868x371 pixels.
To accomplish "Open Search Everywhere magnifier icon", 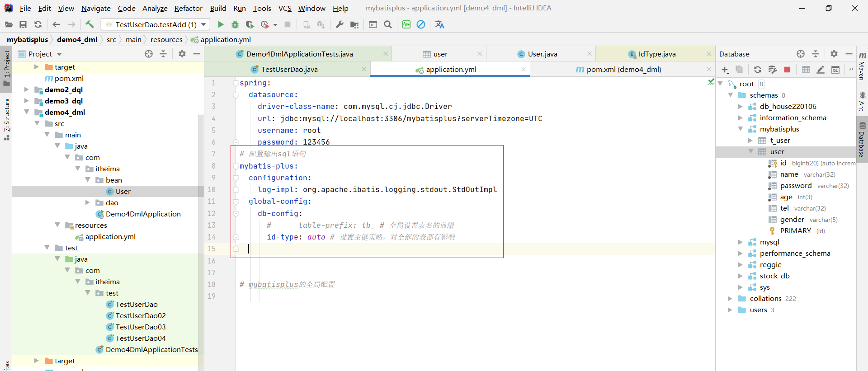I will [x=388, y=24].
